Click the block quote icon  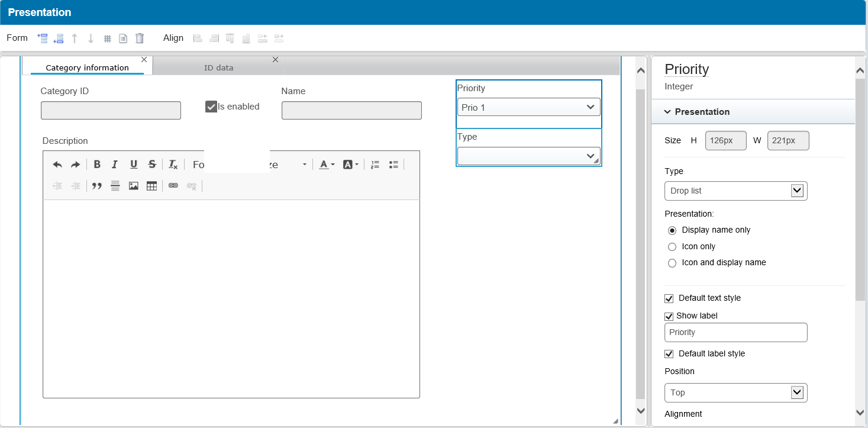[97, 186]
